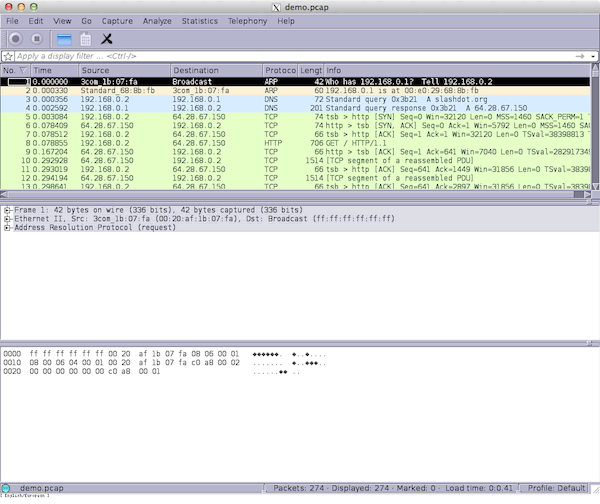The height and width of the screenshot is (504, 600).
Task: Open the Edit menu
Action: pyautogui.click(x=36, y=21)
